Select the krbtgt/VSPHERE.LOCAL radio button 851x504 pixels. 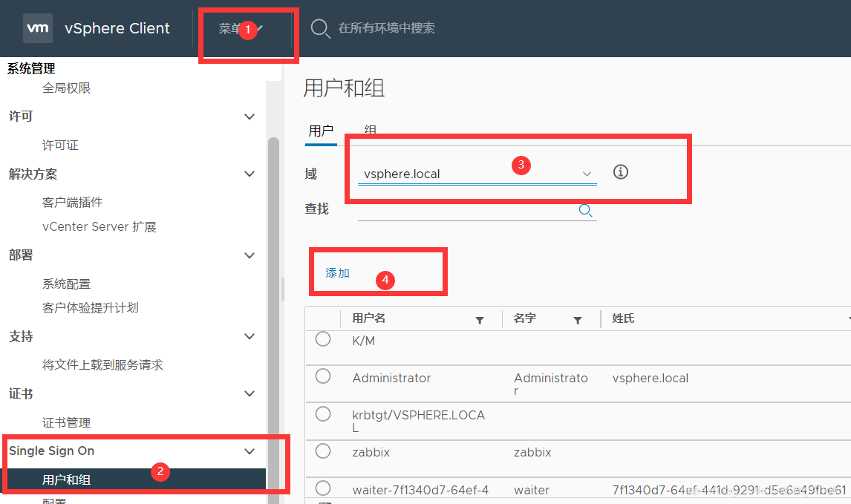tap(323, 414)
